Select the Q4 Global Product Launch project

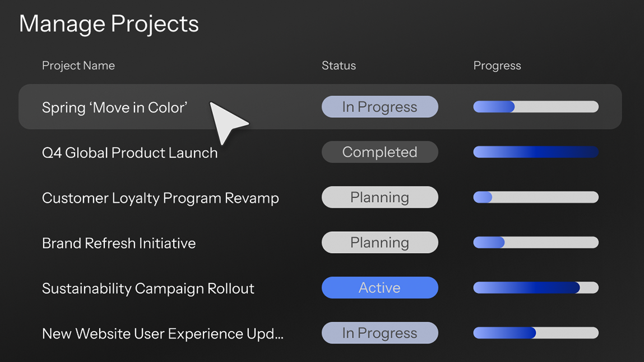(x=129, y=153)
